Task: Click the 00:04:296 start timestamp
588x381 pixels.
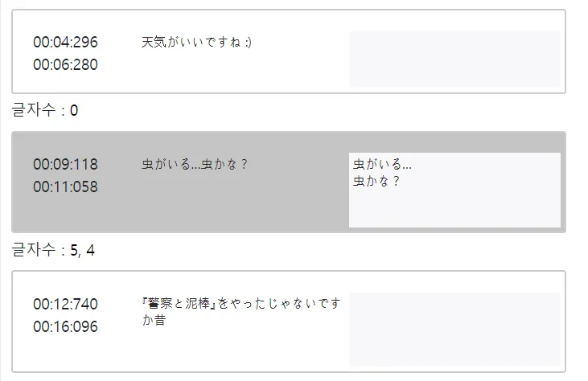Action: click(65, 43)
